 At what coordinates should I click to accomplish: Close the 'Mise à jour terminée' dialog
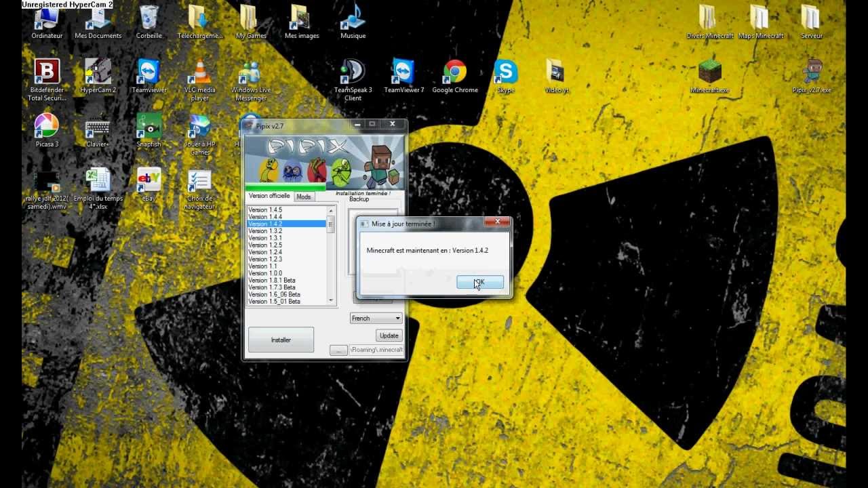click(x=497, y=222)
